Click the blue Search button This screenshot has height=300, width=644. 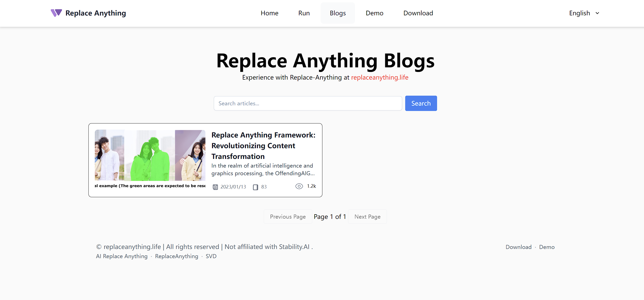[x=421, y=103]
